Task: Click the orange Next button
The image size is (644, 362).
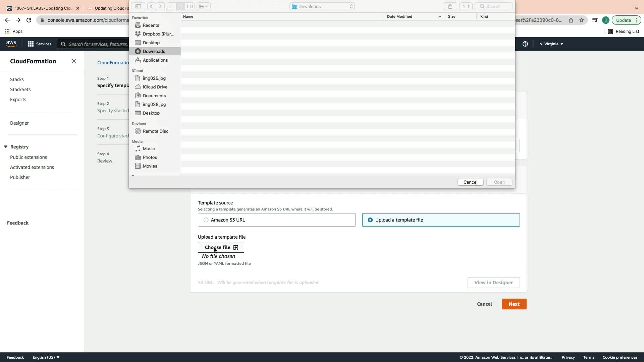Action: (514, 304)
